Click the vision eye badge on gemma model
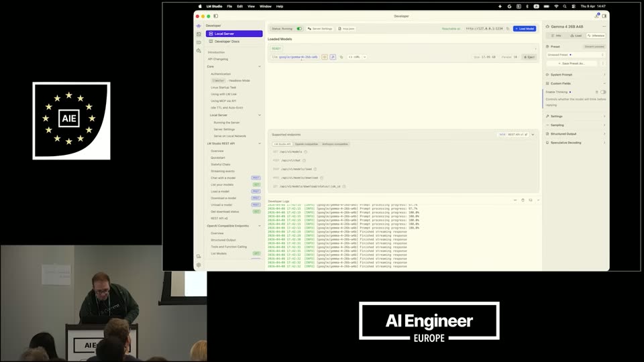 click(325, 57)
